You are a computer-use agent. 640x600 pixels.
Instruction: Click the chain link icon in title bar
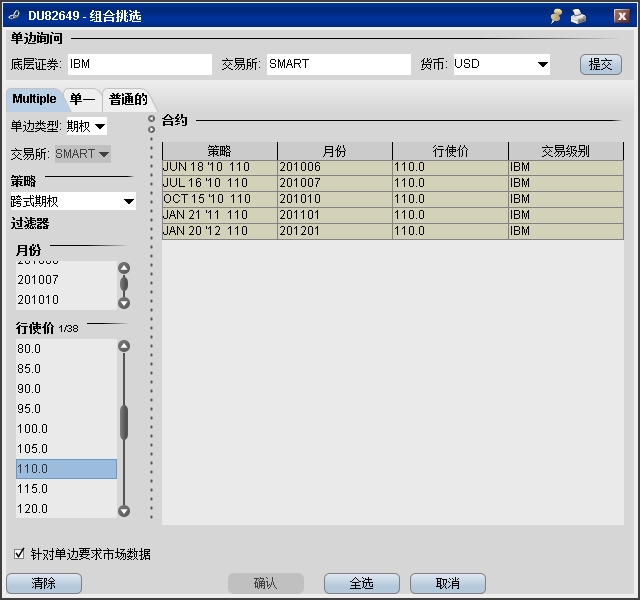15,16
